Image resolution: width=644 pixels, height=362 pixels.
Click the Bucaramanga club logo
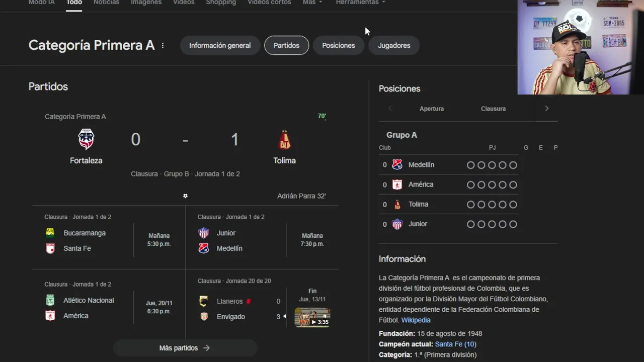[x=50, y=233]
